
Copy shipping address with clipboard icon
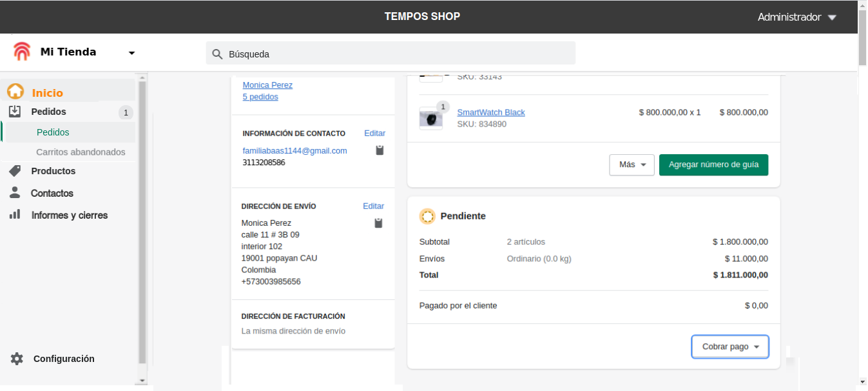coord(378,223)
